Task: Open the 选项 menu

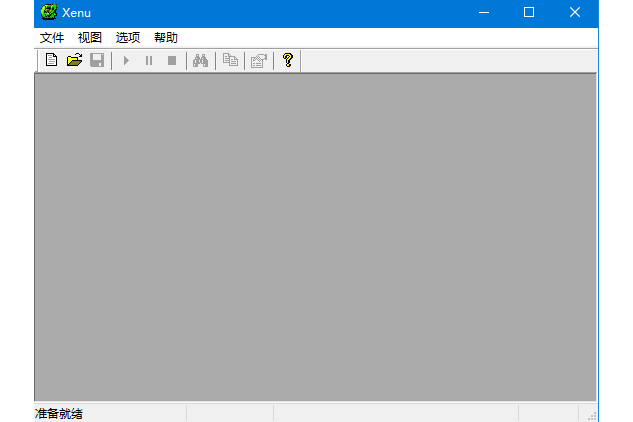Action: coord(128,38)
